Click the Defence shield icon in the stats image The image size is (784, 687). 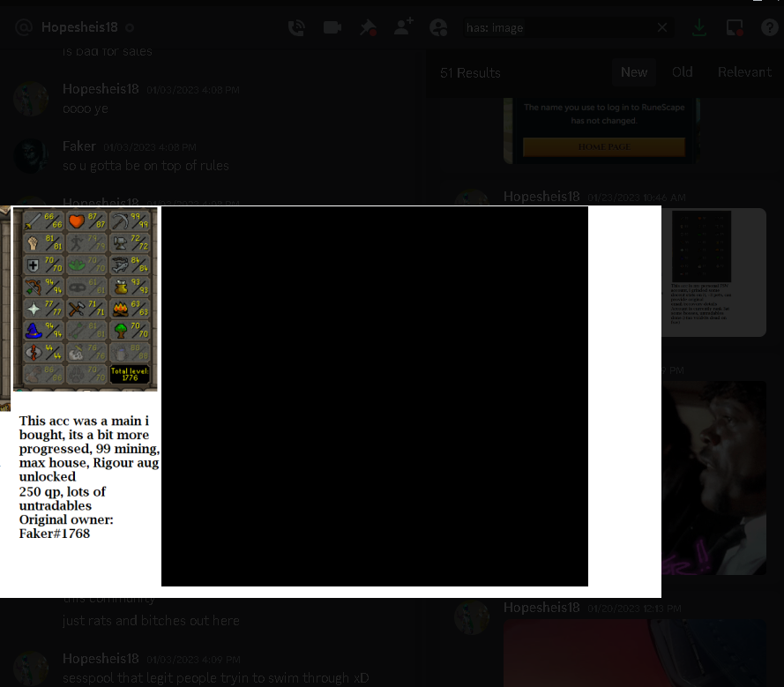(33, 265)
